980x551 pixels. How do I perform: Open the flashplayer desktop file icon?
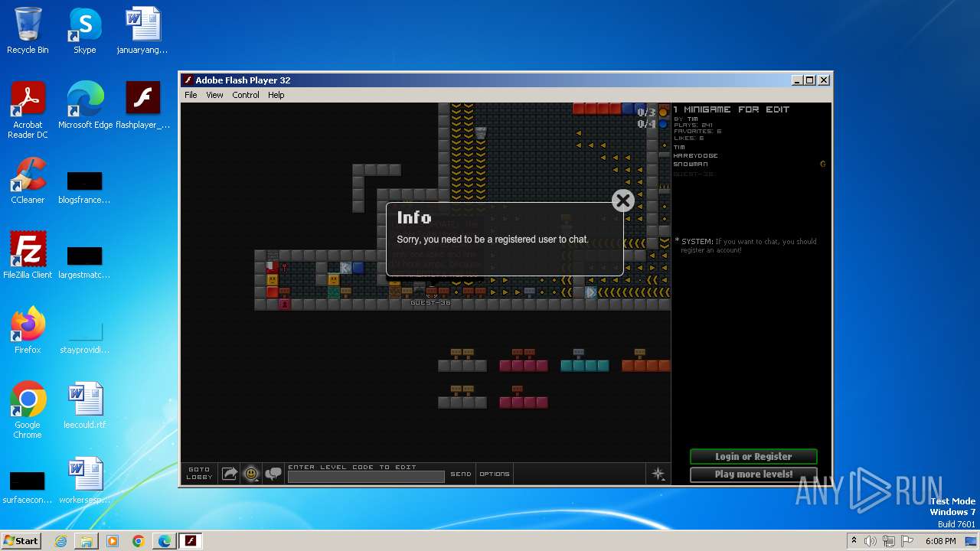142,106
